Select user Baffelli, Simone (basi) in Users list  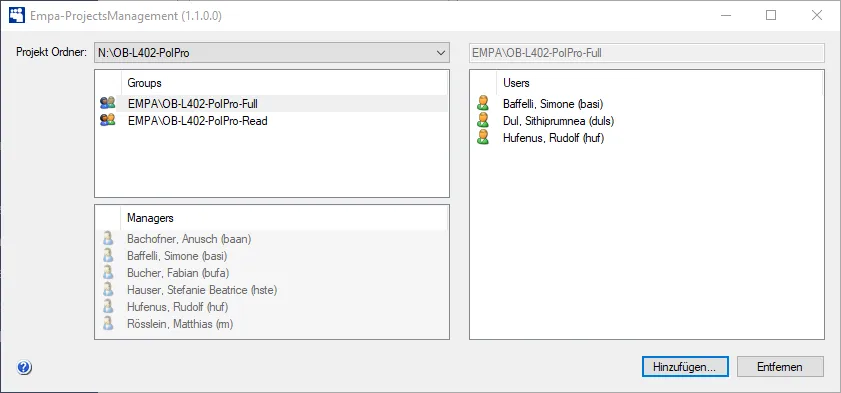point(553,103)
